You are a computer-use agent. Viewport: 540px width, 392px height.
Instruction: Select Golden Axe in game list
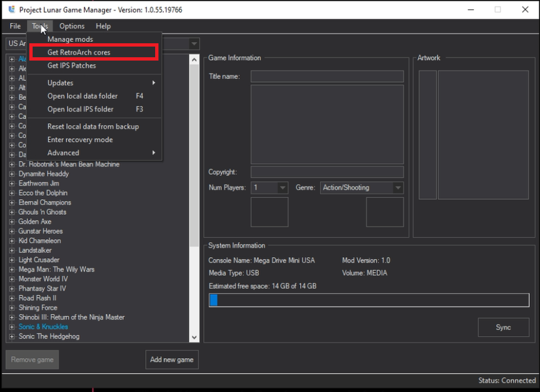click(x=35, y=222)
